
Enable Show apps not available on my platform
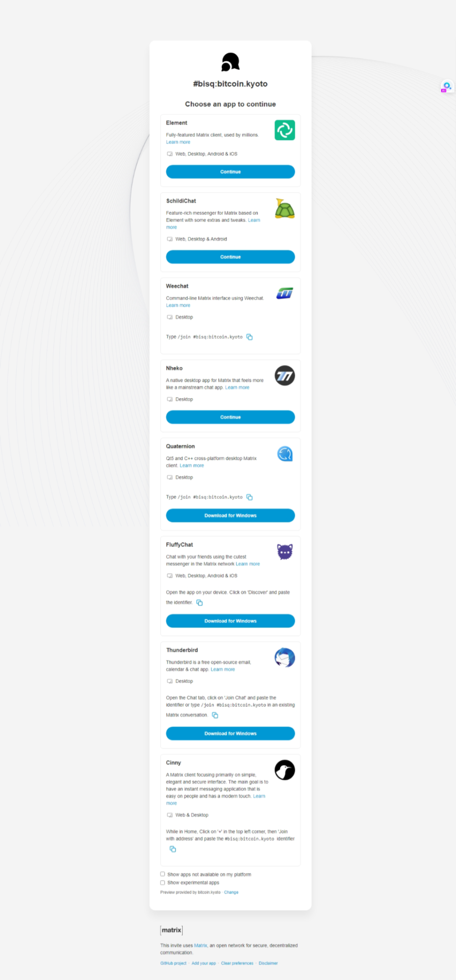163,874
